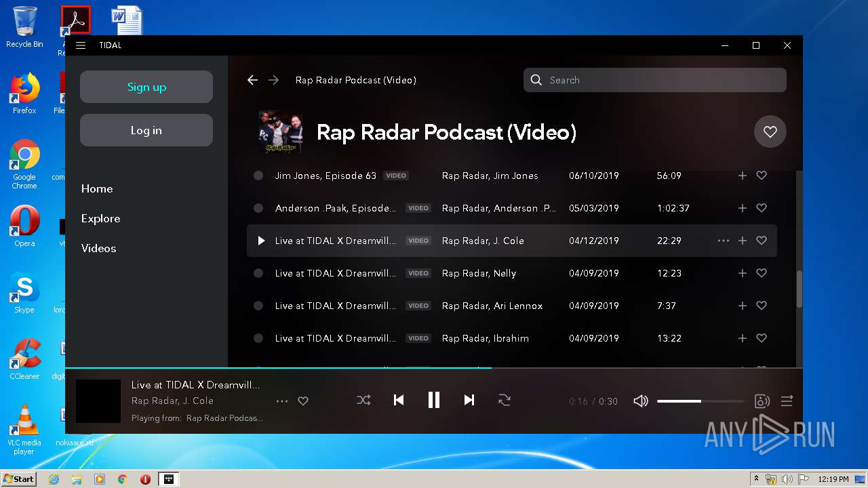868x488 pixels.
Task: Click the track list vertical scrollbar
Action: (x=799, y=288)
